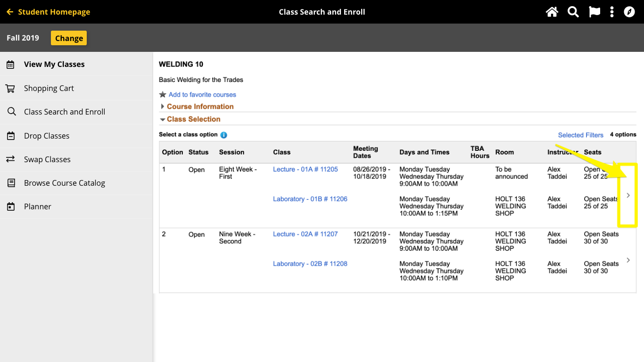This screenshot has width=644, height=362.
Task: Open Swap Classes in sidebar
Action: (x=47, y=159)
